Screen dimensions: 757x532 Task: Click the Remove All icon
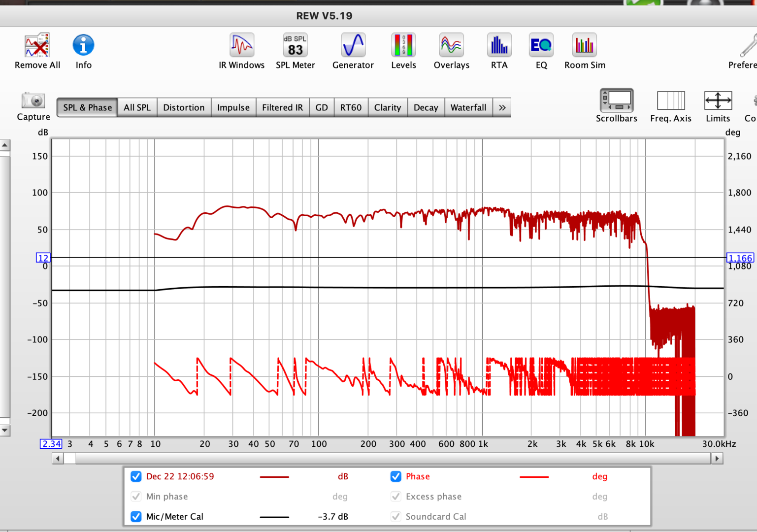click(x=37, y=46)
